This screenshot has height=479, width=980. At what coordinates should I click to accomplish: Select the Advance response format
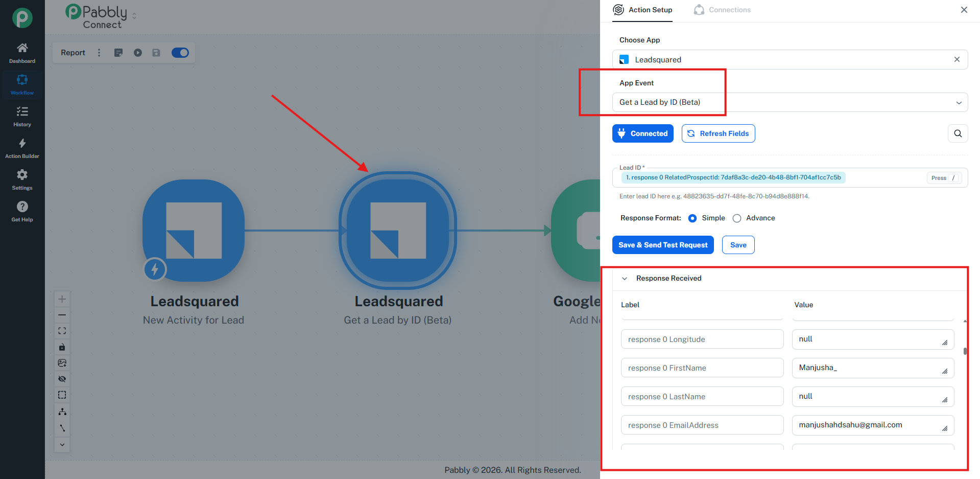[x=737, y=218]
